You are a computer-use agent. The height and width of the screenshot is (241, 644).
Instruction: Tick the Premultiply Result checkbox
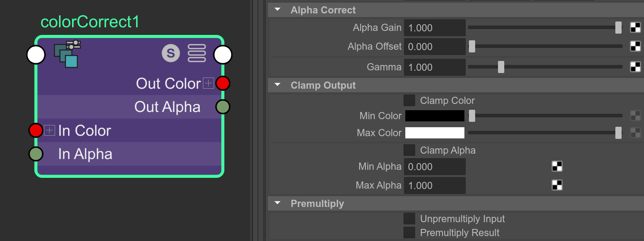(x=409, y=232)
